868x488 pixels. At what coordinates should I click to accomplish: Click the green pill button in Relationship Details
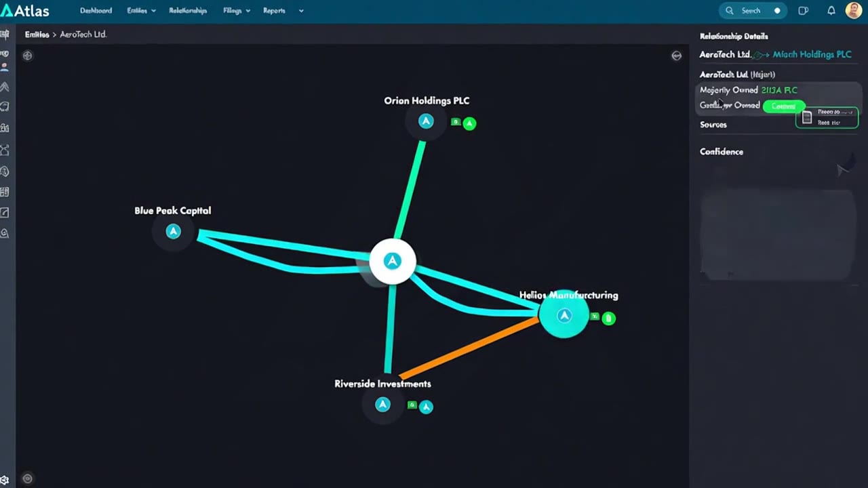click(783, 106)
